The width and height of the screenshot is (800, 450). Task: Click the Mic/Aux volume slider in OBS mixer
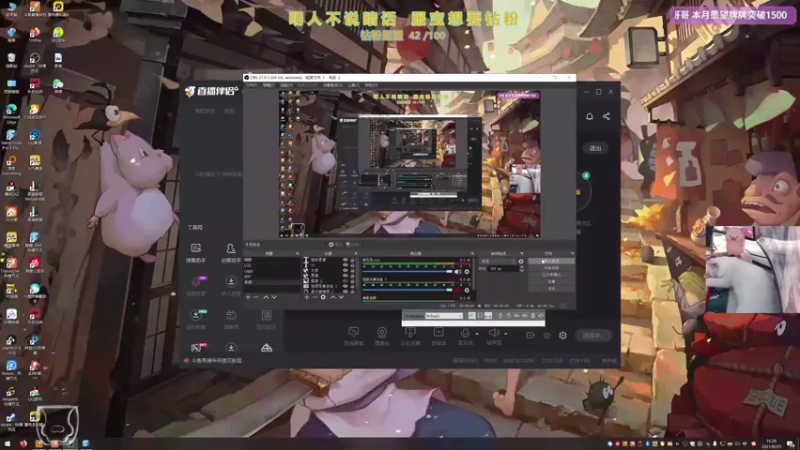[x=407, y=271]
